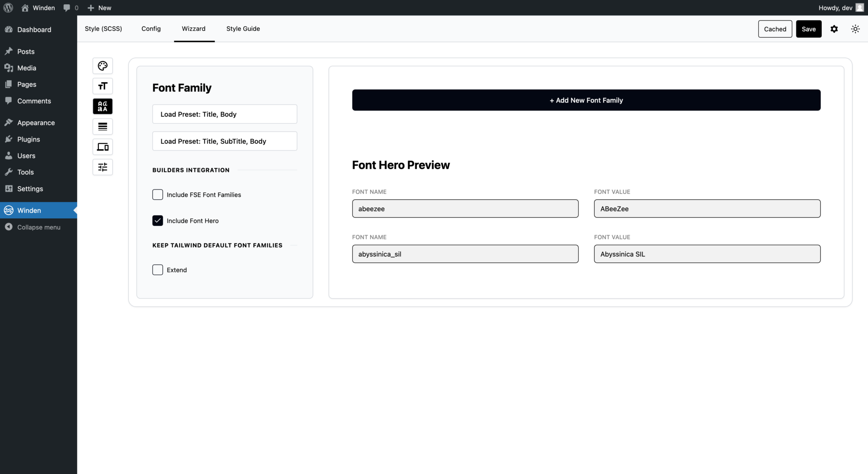The image size is (868, 474).
Task: Switch to the Style (SCSS) tab
Action: coord(103,29)
